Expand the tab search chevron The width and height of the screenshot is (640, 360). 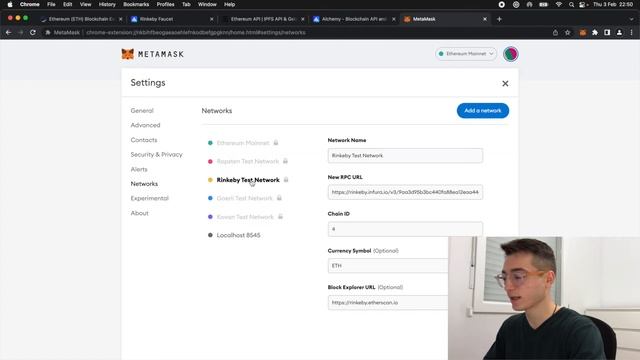click(x=631, y=19)
